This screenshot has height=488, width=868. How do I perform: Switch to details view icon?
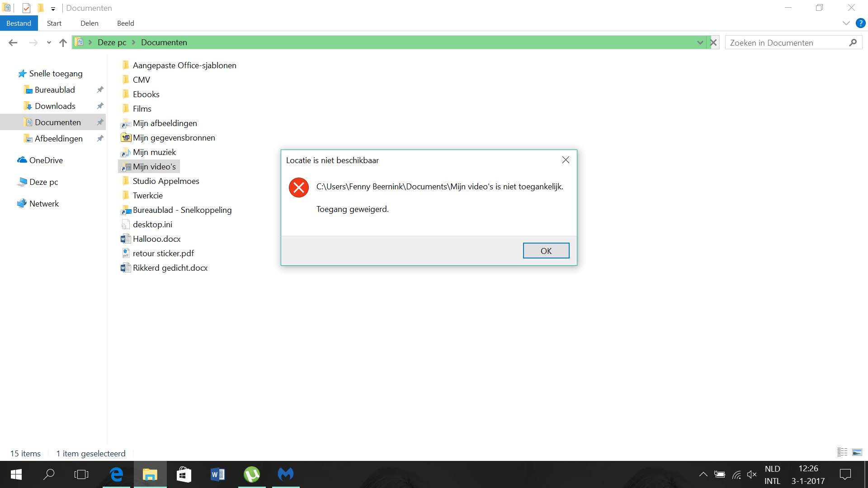[x=842, y=452]
